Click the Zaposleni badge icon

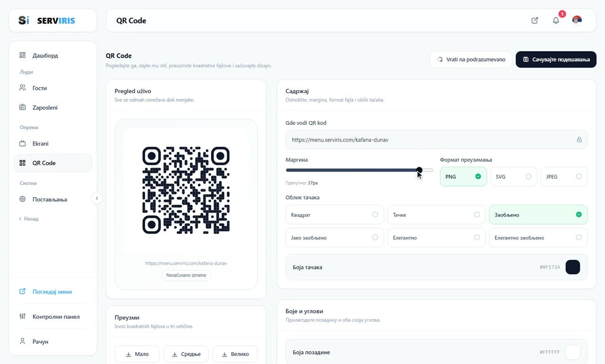pos(22,107)
